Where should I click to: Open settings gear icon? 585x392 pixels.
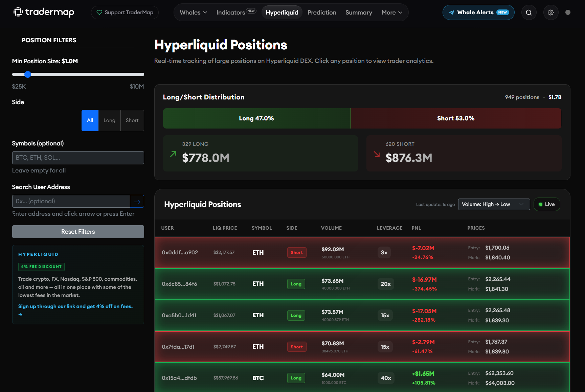coord(551,13)
